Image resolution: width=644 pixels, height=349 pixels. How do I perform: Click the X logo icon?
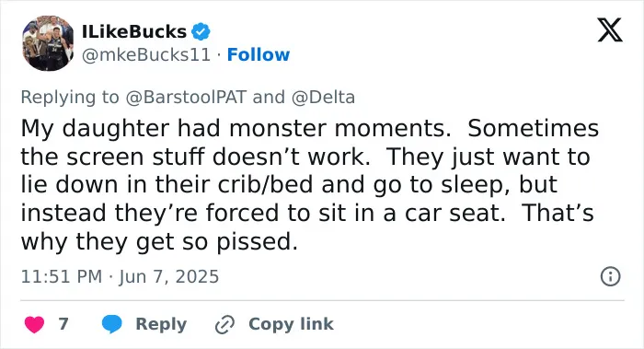[610, 29]
